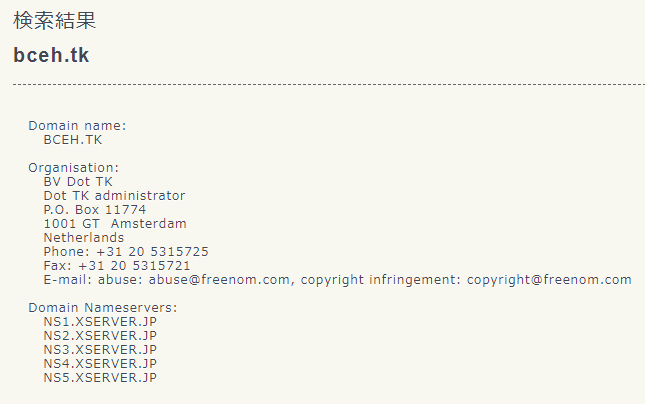Click the 検索結果 heading

click(55, 20)
